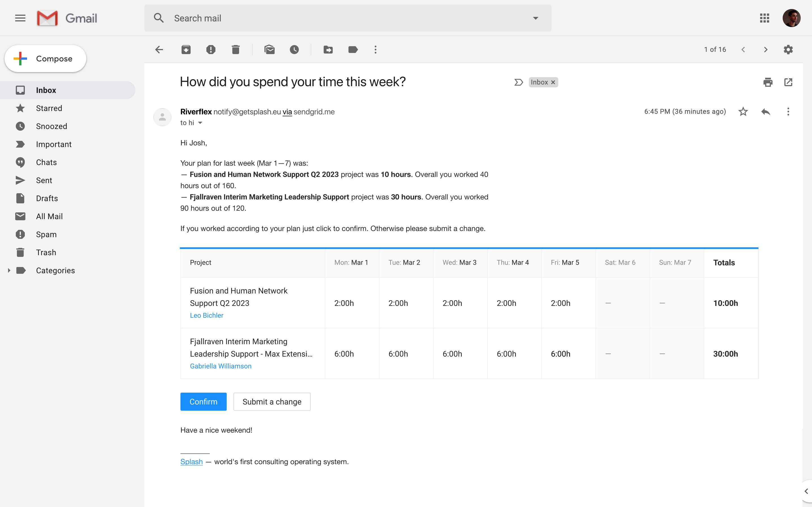
Task: Star this Riverflex email
Action: 743,111
